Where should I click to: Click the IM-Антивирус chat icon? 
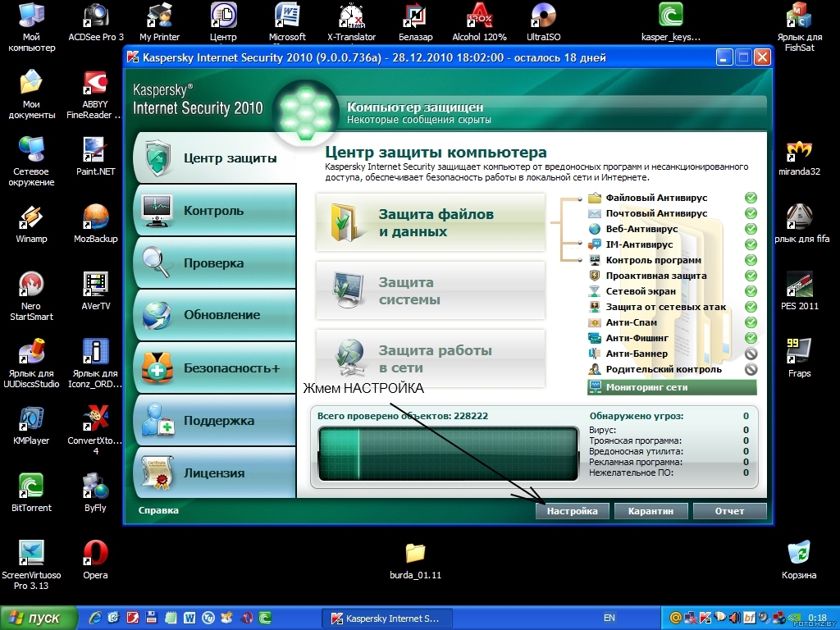(595, 244)
